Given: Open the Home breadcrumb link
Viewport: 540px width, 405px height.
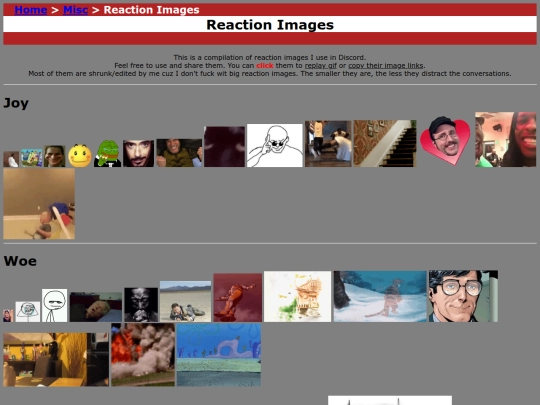Looking at the screenshot, I should click(31, 10).
